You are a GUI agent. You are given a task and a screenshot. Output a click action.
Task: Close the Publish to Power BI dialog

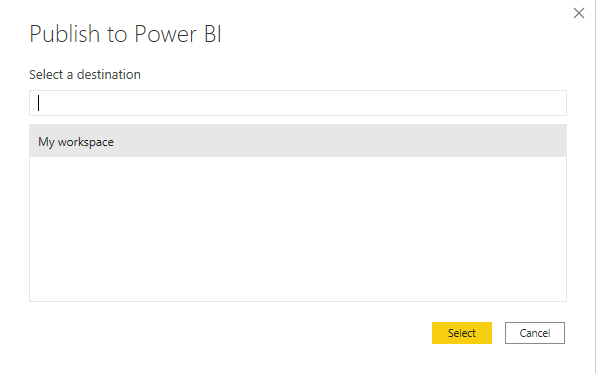pyautogui.click(x=579, y=13)
